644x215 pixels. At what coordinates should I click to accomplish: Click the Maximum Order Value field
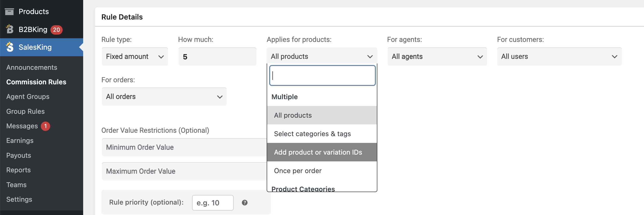(184, 171)
